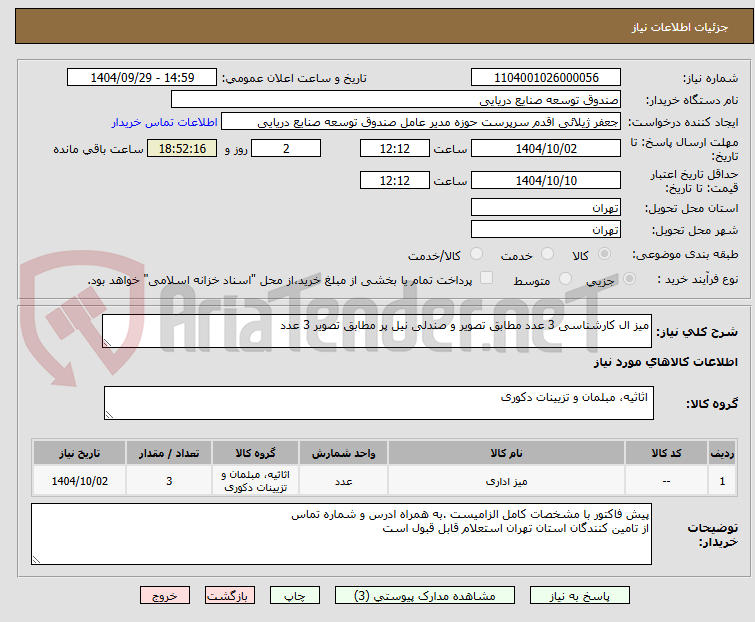The image size is (755, 622).
Task: Click the resize handle of شرح کلی نیاز box
Action: click(x=107, y=343)
